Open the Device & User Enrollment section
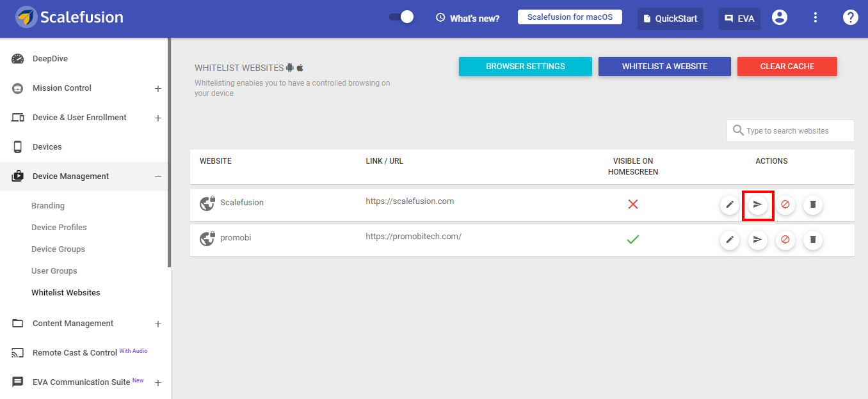 (79, 118)
